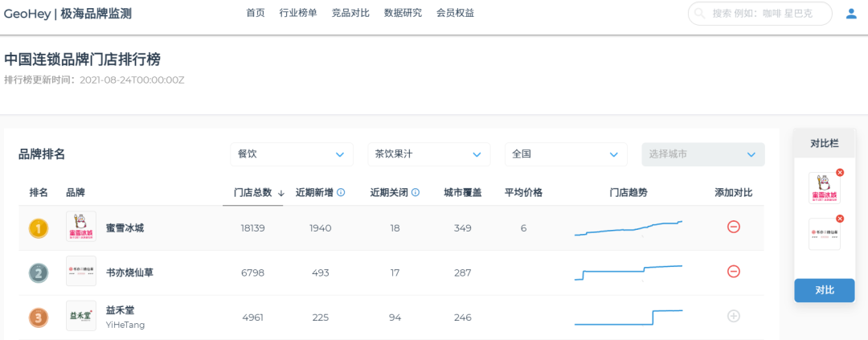Select recently added value 493
Viewport: 868px width, 340px height.
click(x=320, y=273)
